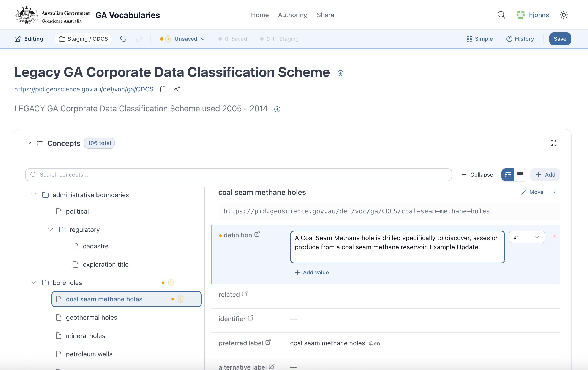Viewport: 588px width, 370px height.
Task: Copy vocabulary URL with clipboard icon
Action: 163,89
